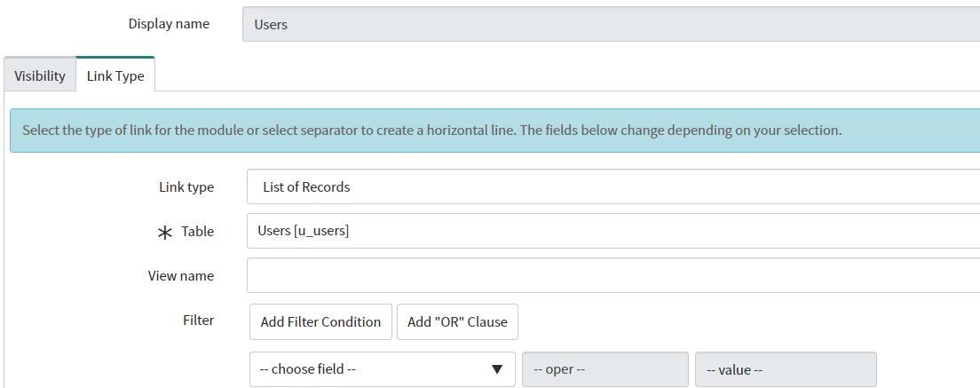Click the 'View name' field label
This screenshot has height=388, width=980.
(x=180, y=275)
